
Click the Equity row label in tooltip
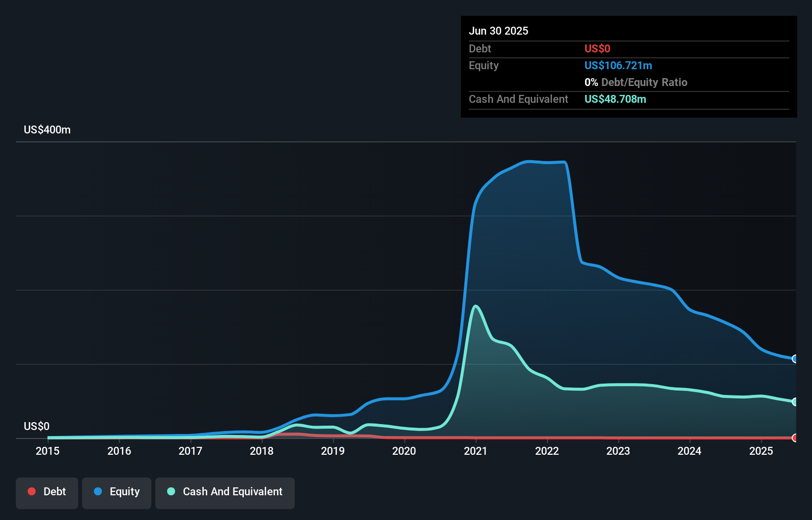tap(484, 65)
